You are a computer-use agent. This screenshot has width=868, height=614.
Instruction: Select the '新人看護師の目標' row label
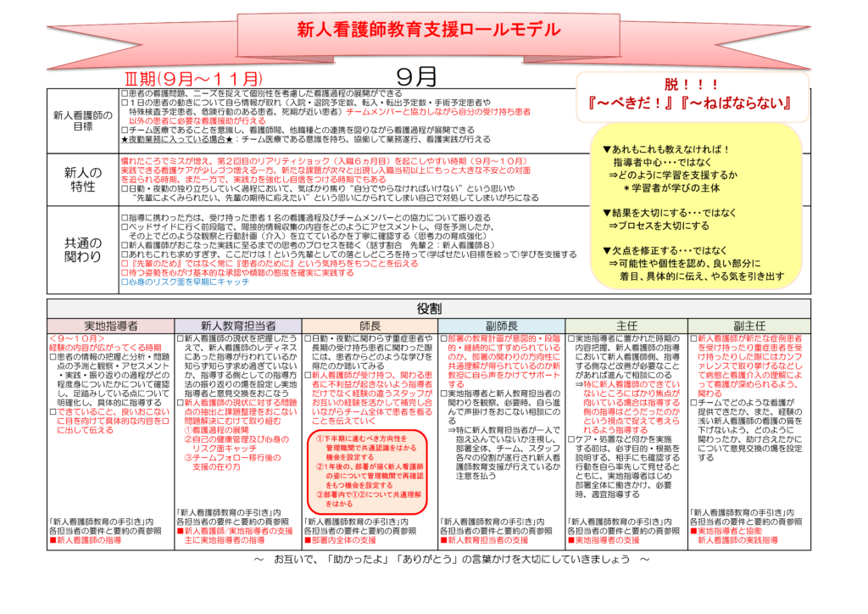click(x=83, y=120)
